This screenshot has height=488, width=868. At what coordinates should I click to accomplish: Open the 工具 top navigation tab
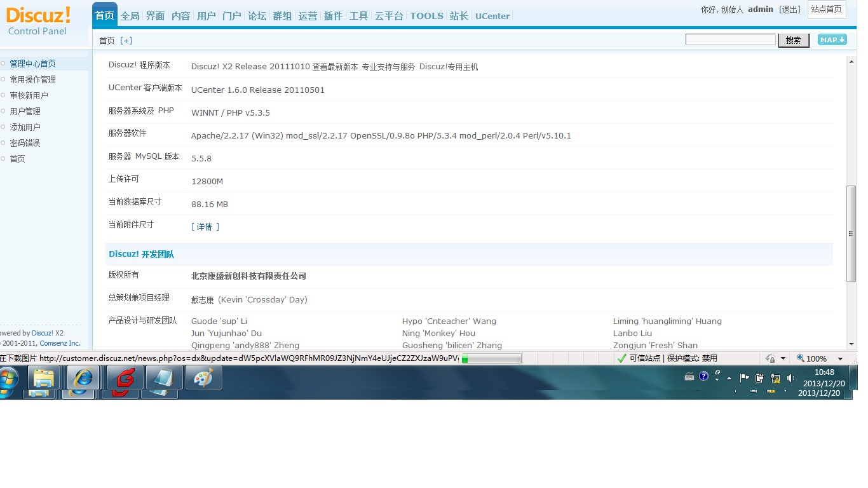[358, 16]
